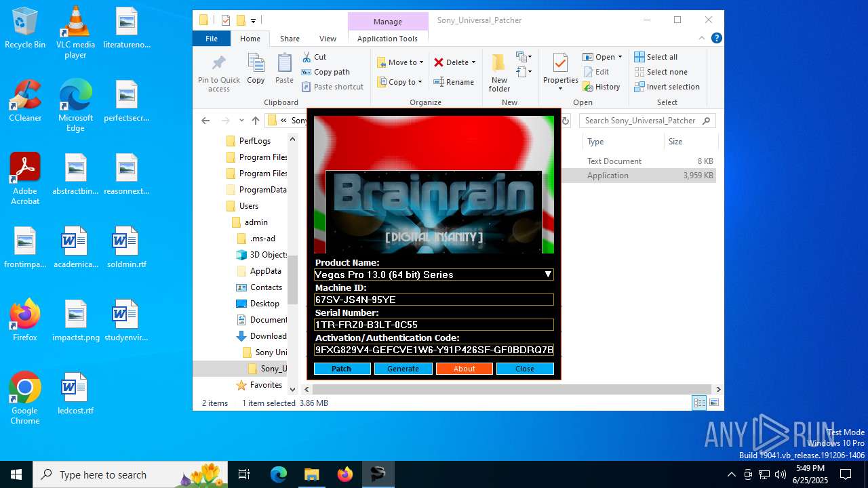Click the Generate button in keygen
The image size is (868, 488).
(x=403, y=369)
